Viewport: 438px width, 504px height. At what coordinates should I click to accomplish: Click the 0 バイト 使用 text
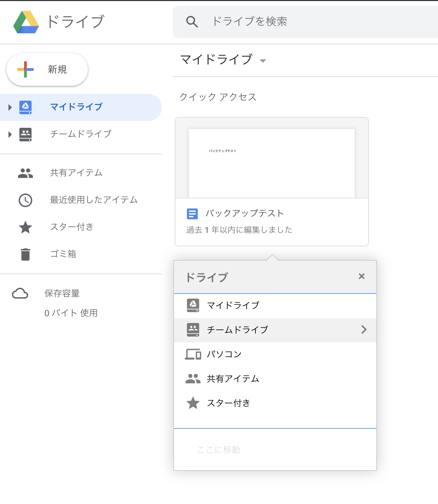click(x=71, y=313)
